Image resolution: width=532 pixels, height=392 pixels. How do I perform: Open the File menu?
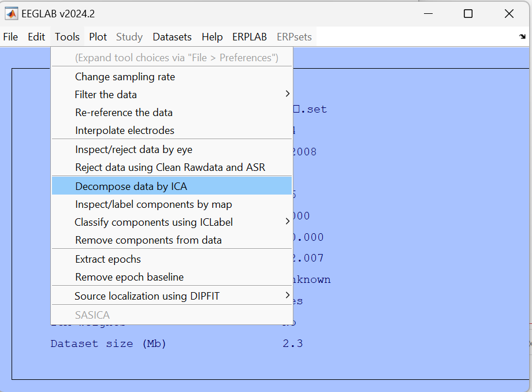10,36
